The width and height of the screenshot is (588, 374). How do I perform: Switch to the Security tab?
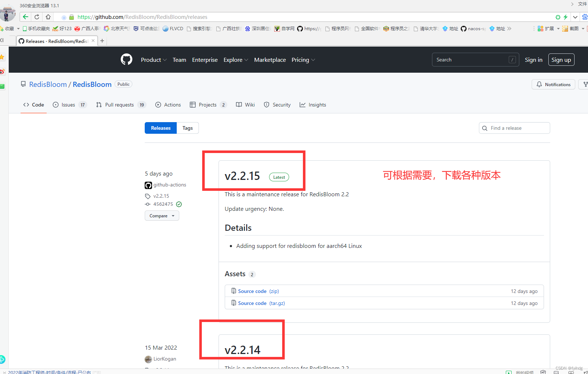tap(277, 105)
